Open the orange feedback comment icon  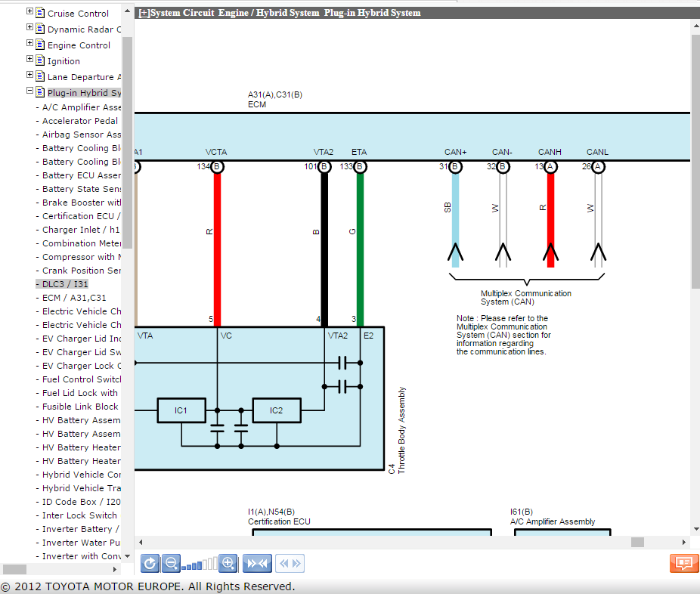[683, 563]
